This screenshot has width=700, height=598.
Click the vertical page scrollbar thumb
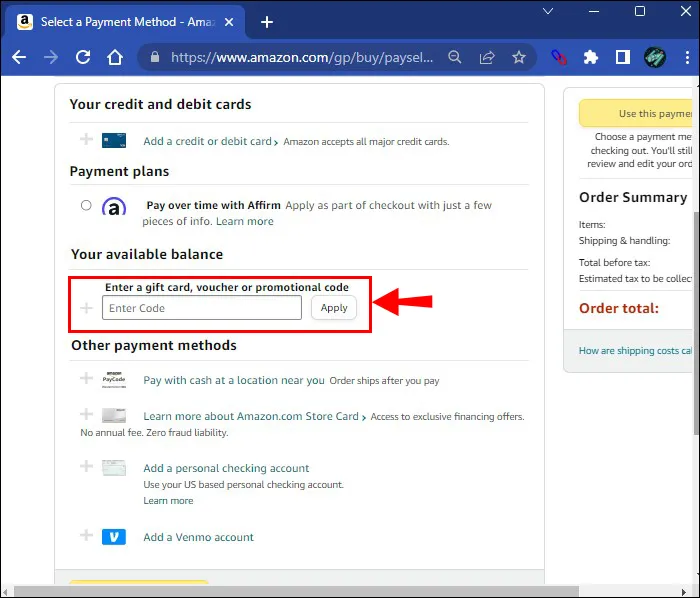pos(696,321)
